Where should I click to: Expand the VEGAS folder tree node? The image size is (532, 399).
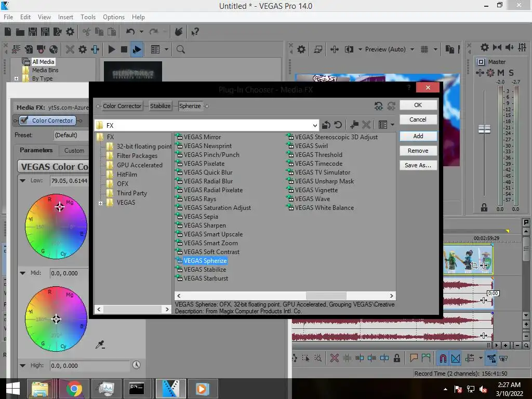(100, 203)
